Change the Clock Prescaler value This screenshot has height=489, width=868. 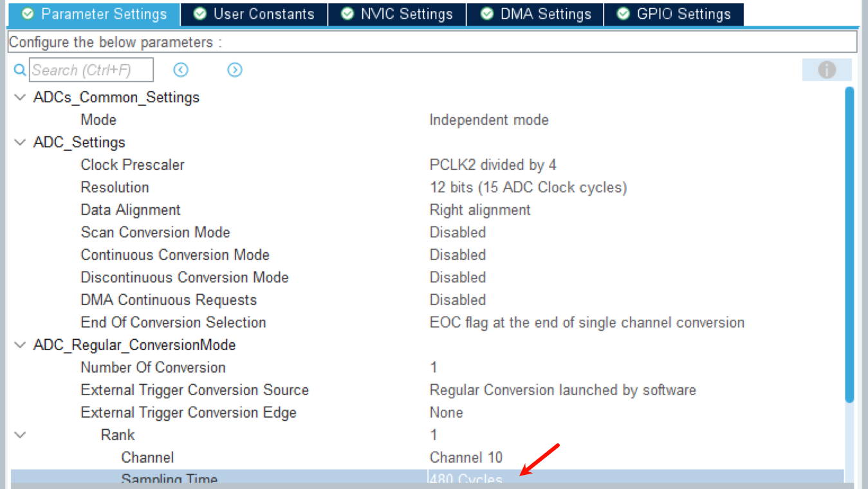493,165
